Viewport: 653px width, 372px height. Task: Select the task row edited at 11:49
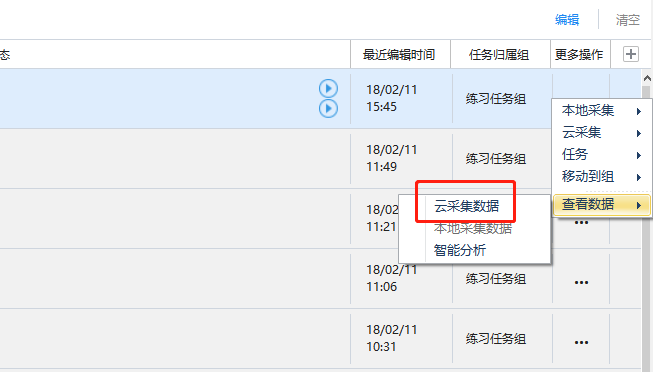coord(320,158)
